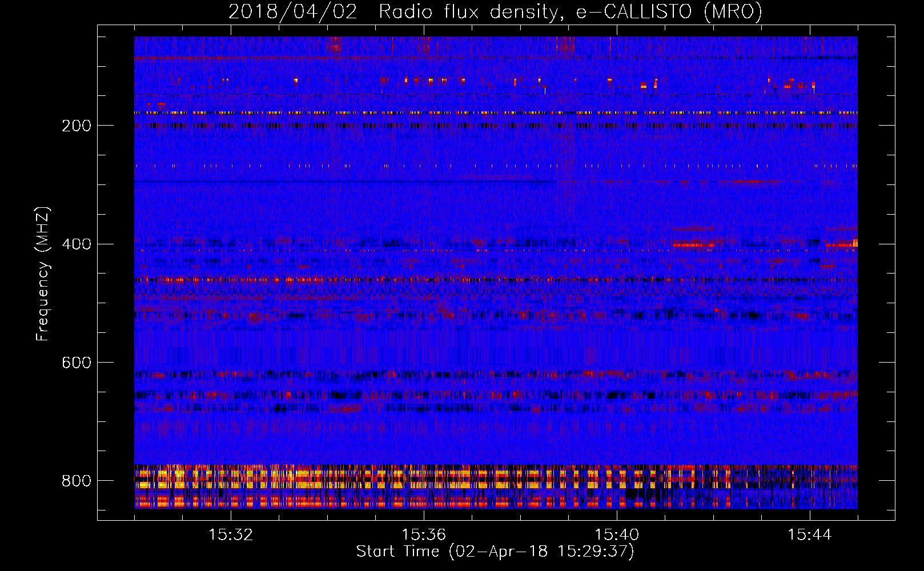The image size is (924, 571).
Task: Click the 15:36 time tick label
Action: pos(424,535)
